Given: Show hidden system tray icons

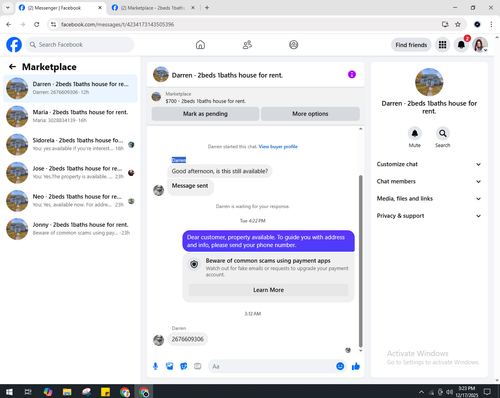Looking at the screenshot, I should pyautogui.click(x=421, y=392).
